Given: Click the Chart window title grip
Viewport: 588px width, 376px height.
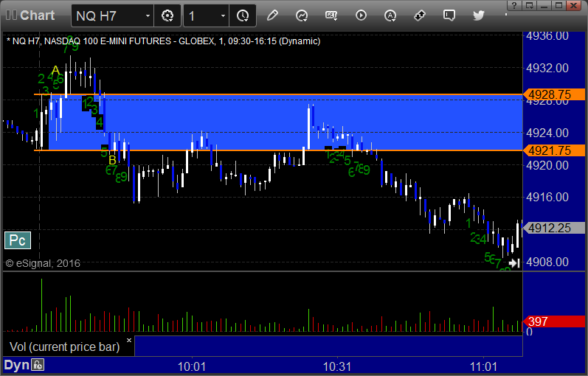Looking at the screenshot, I should 11,15.
